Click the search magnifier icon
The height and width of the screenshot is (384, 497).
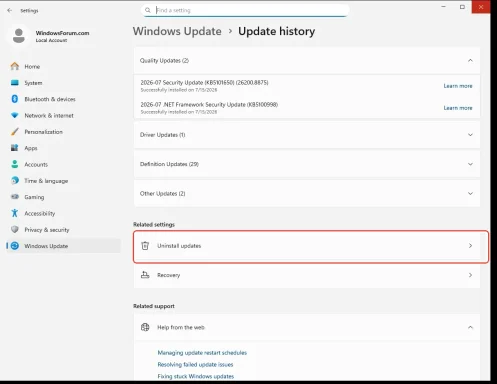[148, 10]
